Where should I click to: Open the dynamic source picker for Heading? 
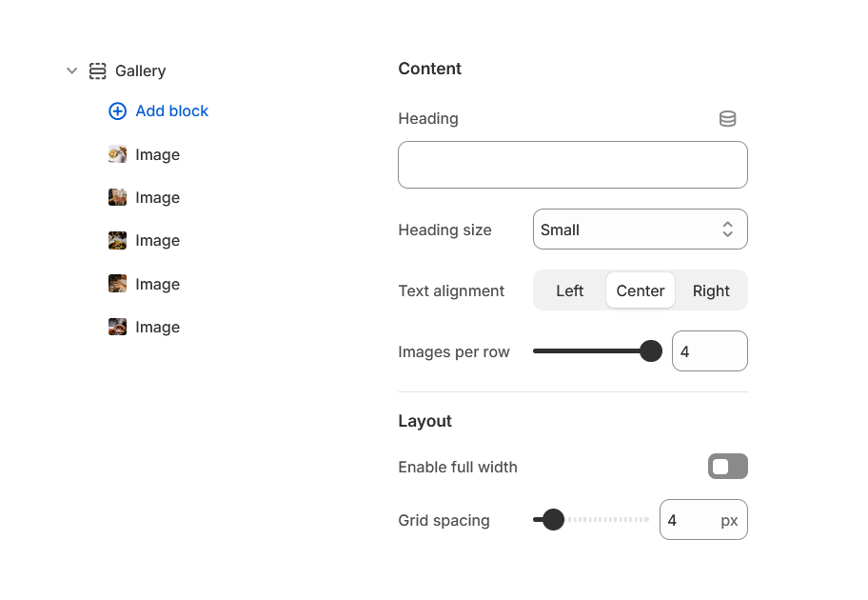pos(728,118)
